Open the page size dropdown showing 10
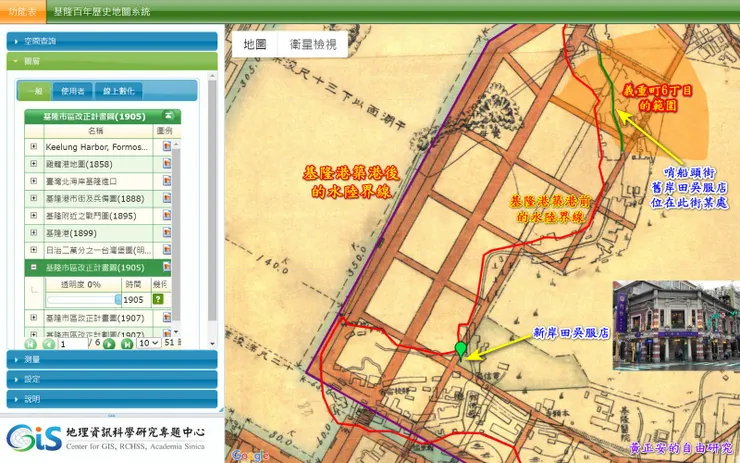Viewport: 740px width, 463px height. pos(148,343)
